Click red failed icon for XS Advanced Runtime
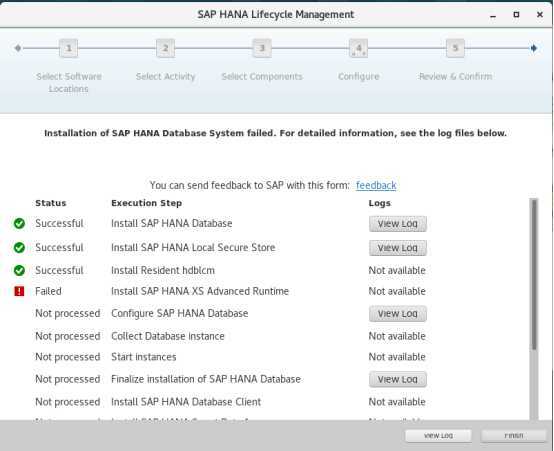This screenshot has width=554, height=451. coord(19,291)
